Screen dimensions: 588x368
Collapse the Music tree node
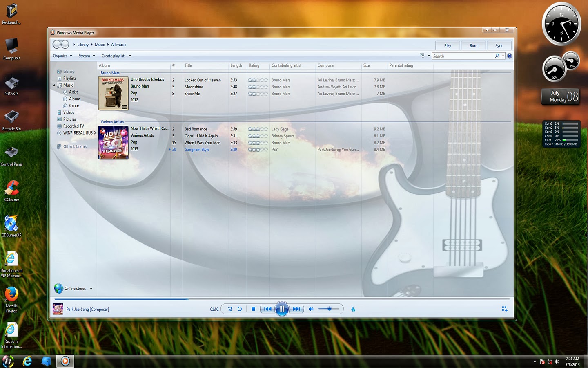click(54, 85)
